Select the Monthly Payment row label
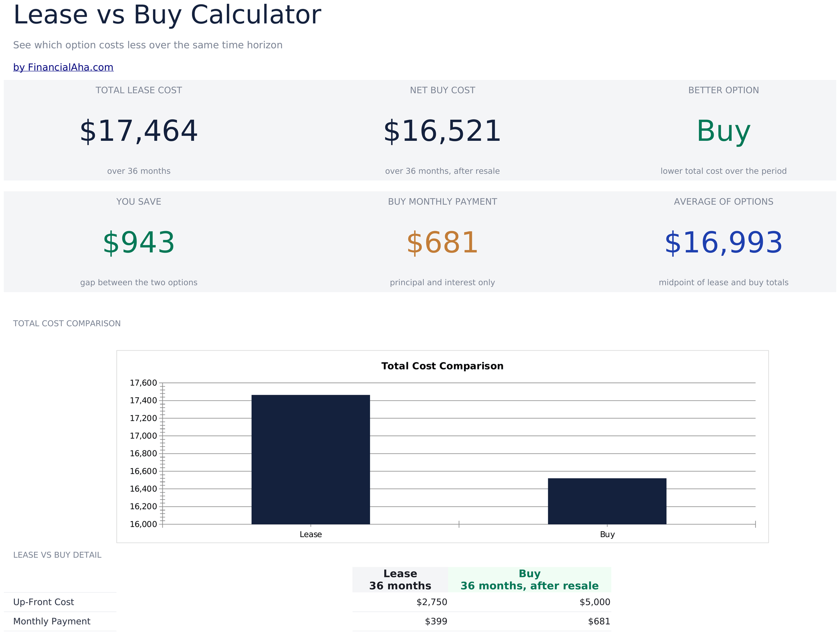The height and width of the screenshot is (635, 840). [52, 622]
